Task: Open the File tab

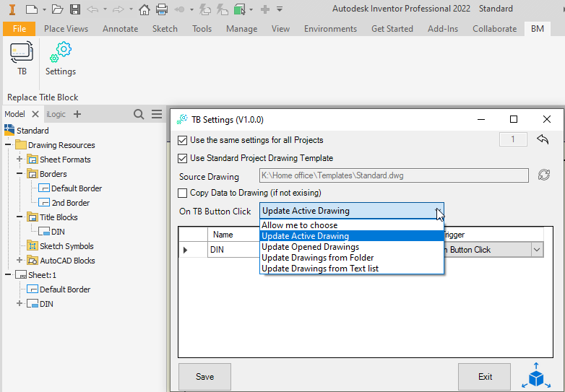Action: coord(19,29)
